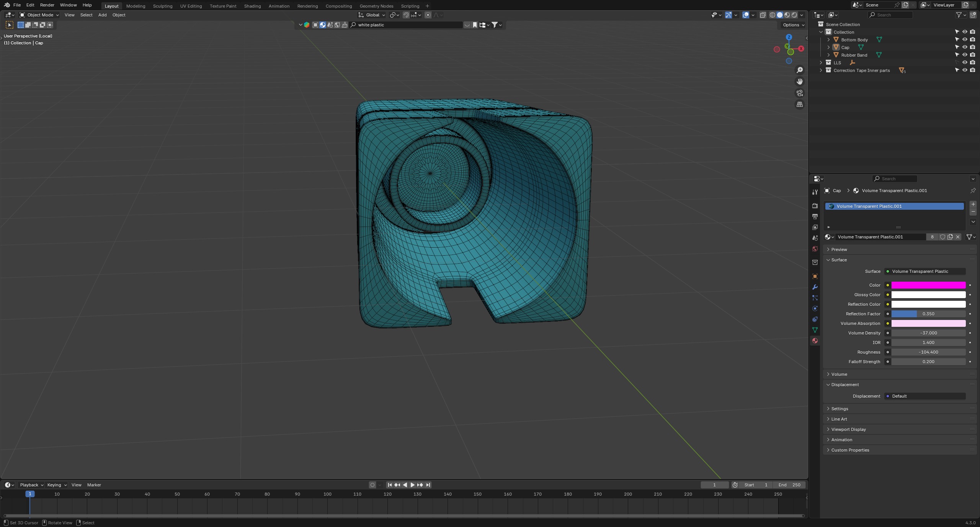Click Play animation button
Image resolution: width=980 pixels, height=527 pixels.
[412, 485]
